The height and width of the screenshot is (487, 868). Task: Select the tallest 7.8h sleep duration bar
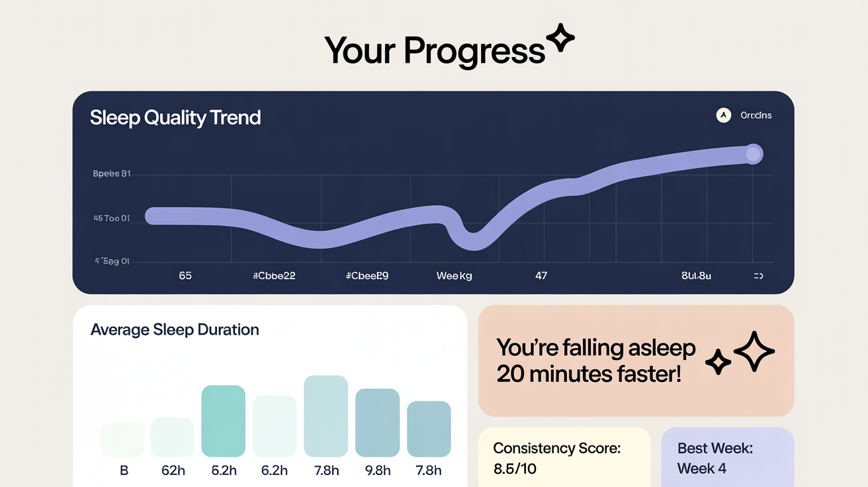tap(325, 416)
